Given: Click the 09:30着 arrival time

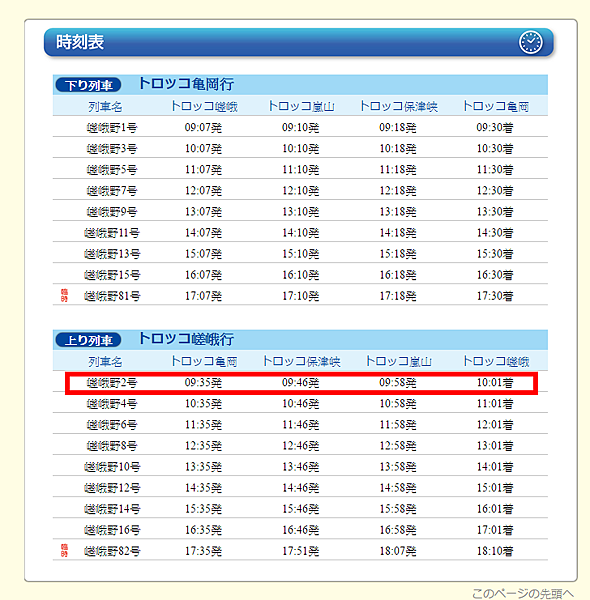Looking at the screenshot, I should pos(495,127).
